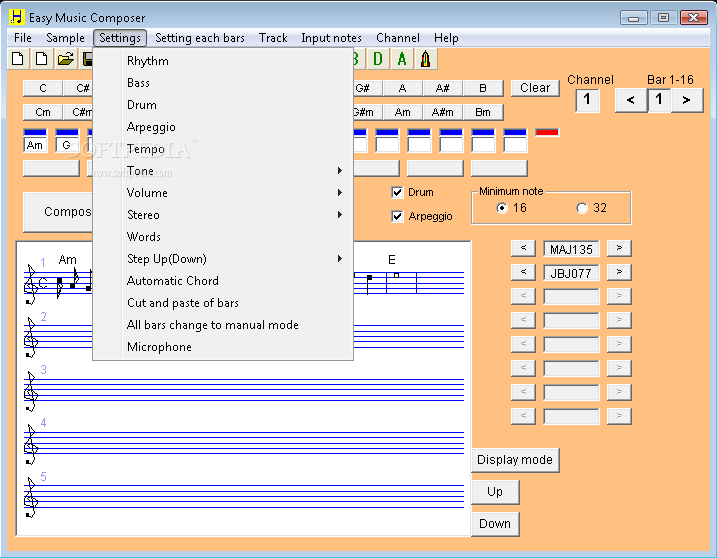717x558 pixels.
Task: Click the second blank page toolbar icon
Action: [x=42, y=59]
